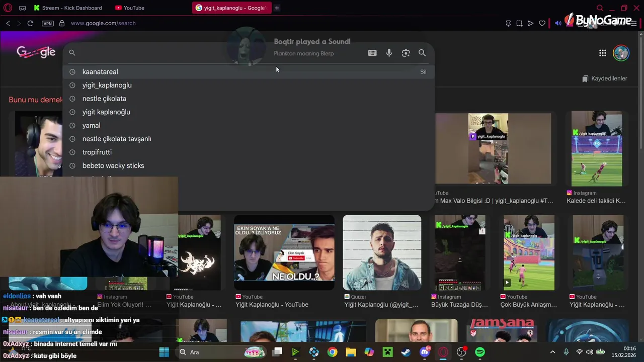
Task: Open the Kaydedilenler saved items
Action: point(604,78)
